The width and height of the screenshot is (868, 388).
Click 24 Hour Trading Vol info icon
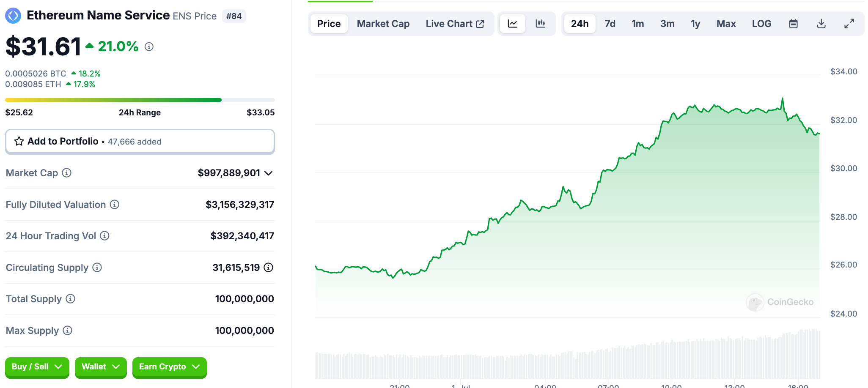point(105,235)
